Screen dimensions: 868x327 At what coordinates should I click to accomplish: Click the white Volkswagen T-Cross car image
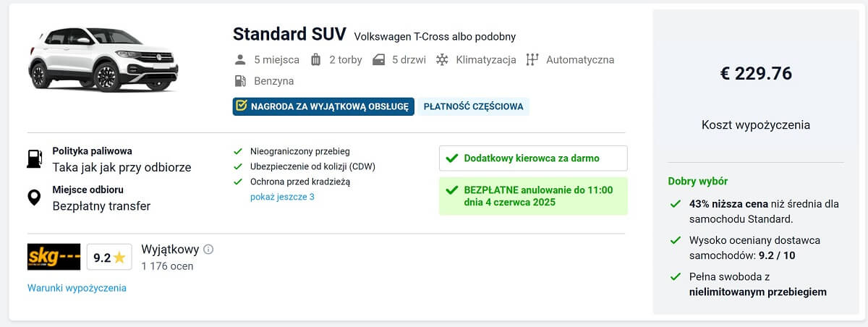click(103, 59)
